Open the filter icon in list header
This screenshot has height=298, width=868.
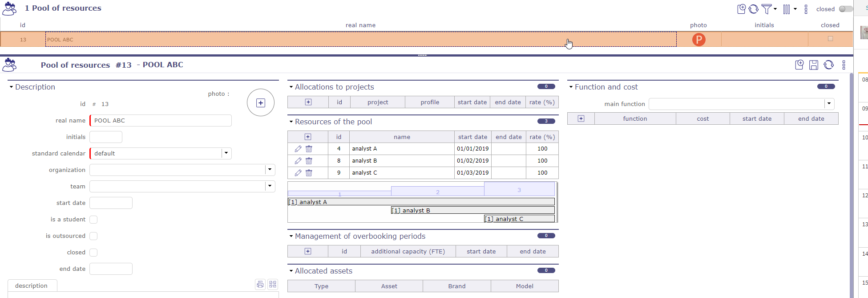[x=767, y=9]
